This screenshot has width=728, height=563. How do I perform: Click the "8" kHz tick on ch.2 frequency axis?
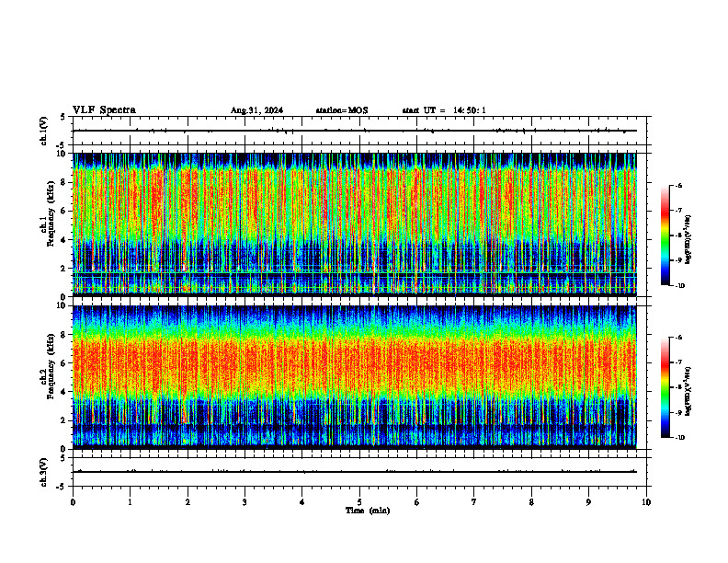click(63, 335)
